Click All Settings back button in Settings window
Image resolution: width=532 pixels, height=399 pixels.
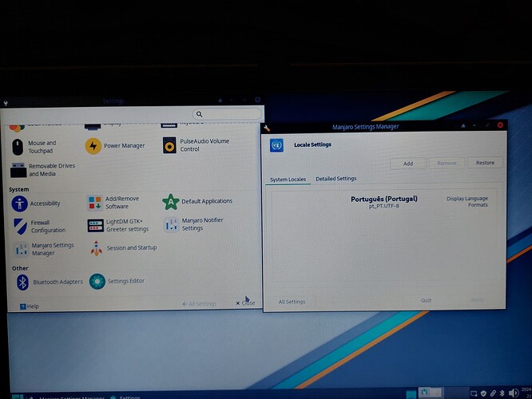point(199,304)
